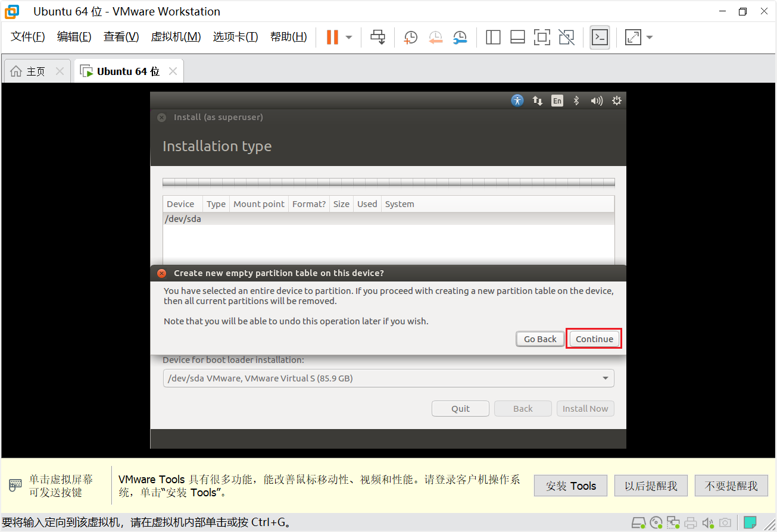
Task: Click the System column header
Action: (498, 204)
